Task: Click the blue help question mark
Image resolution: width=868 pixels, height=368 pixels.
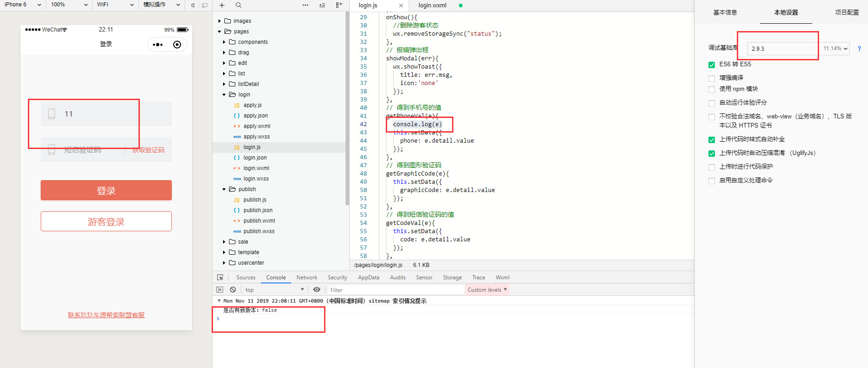Action: click(x=859, y=48)
